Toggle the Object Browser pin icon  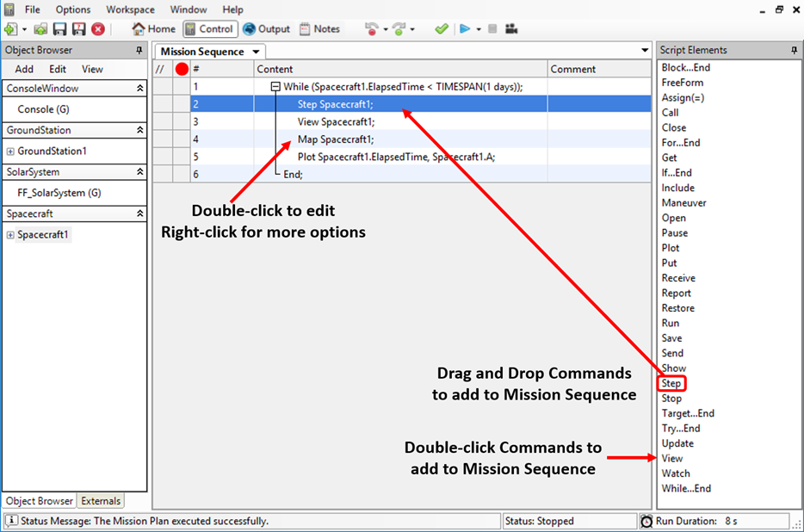pyautogui.click(x=139, y=50)
